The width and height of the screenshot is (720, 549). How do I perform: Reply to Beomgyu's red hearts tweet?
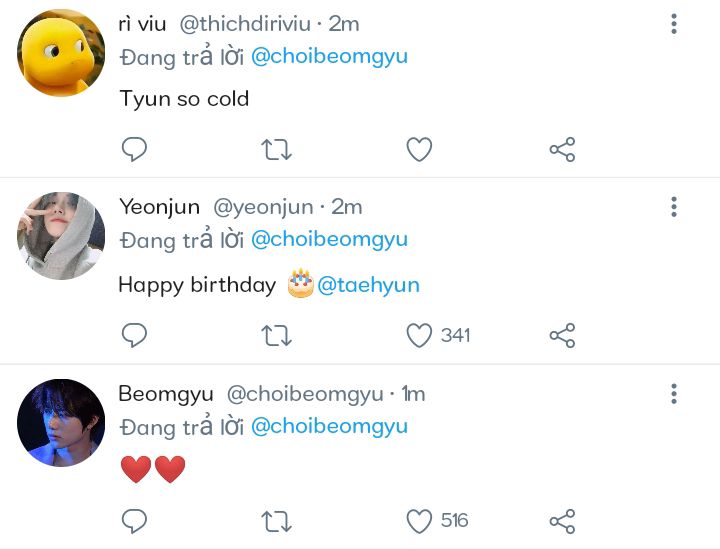[134, 521]
